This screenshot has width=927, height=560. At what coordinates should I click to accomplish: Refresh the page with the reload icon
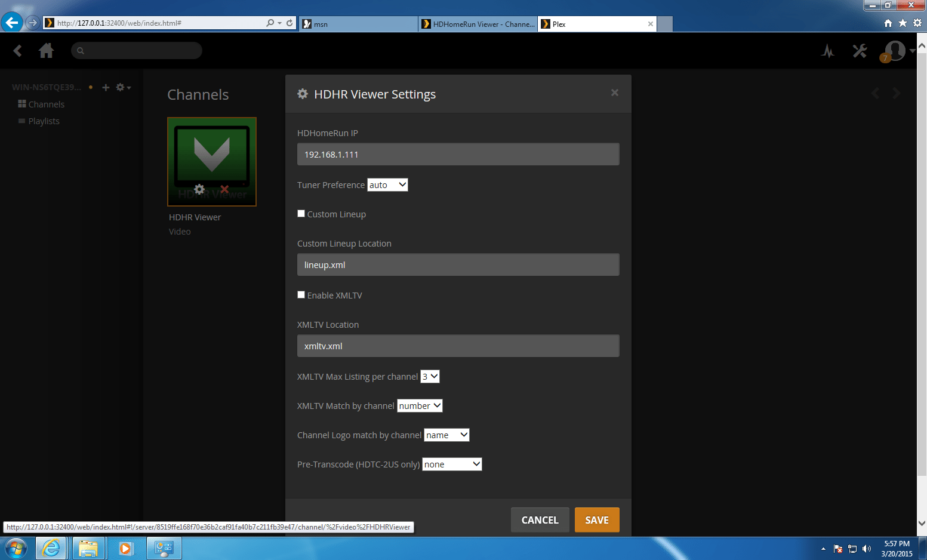click(290, 23)
